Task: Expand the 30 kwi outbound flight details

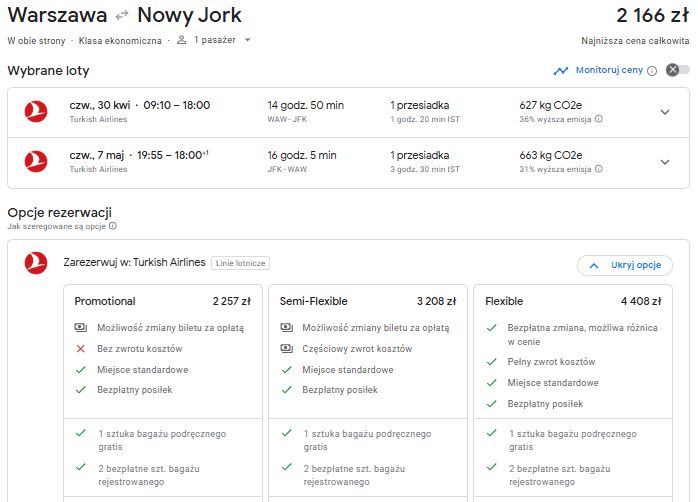Action: pos(665,112)
